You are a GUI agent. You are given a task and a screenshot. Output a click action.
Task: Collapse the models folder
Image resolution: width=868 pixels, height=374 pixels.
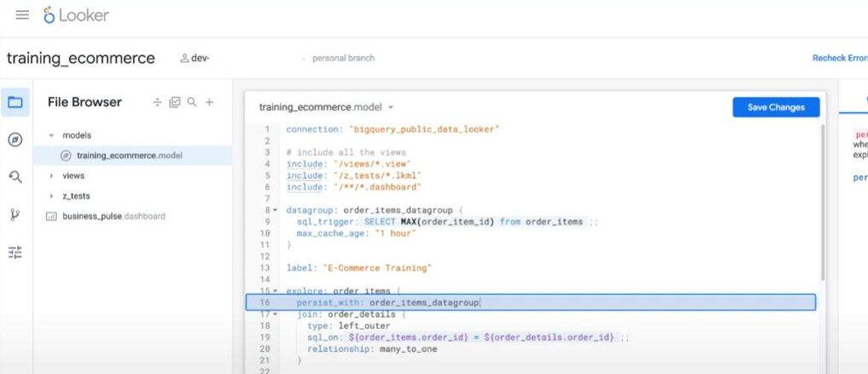point(51,135)
